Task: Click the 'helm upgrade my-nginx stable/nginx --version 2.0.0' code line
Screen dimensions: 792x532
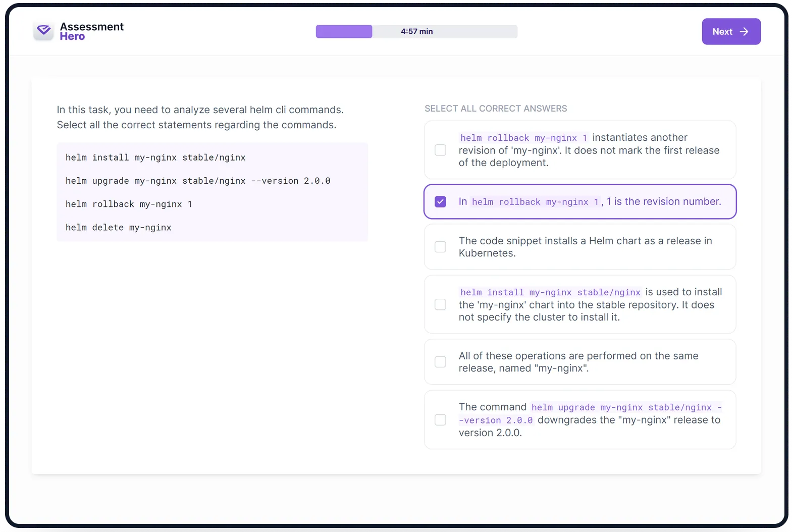Action: tap(198, 181)
